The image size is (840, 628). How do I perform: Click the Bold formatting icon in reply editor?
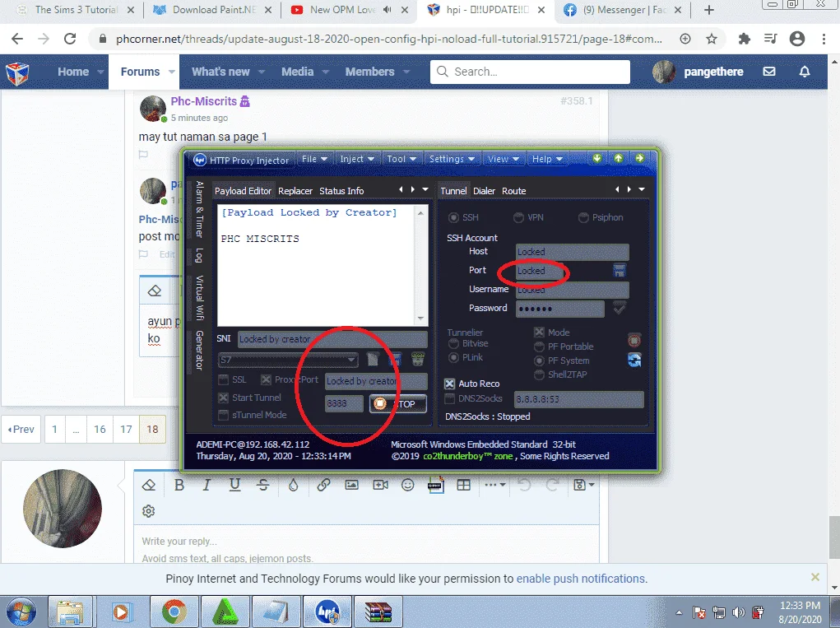click(x=179, y=485)
